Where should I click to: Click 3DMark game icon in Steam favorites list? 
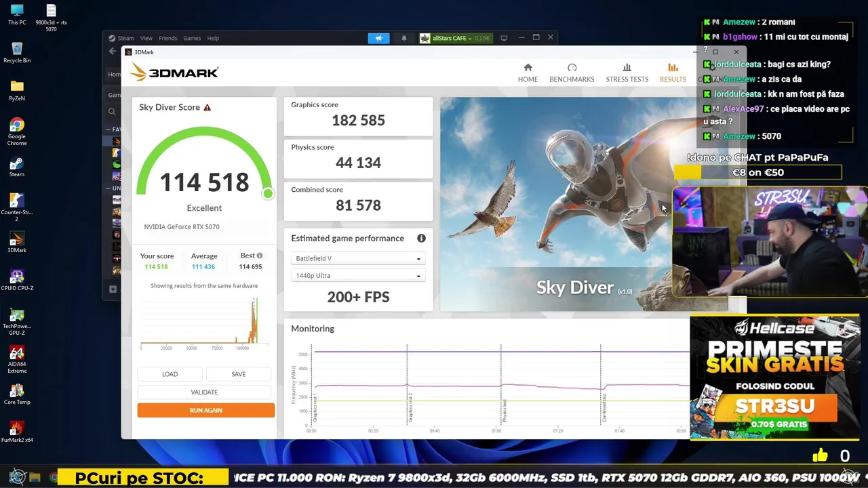point(117,141)
